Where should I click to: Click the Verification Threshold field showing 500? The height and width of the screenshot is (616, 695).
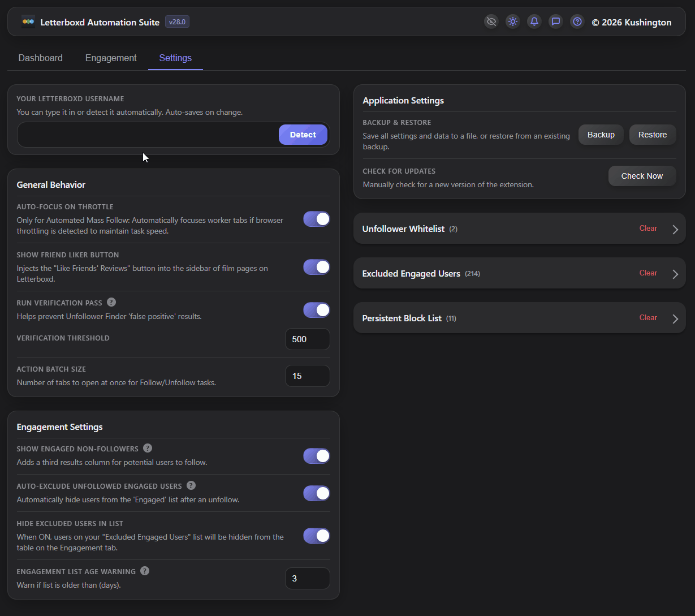click(308, 339)
